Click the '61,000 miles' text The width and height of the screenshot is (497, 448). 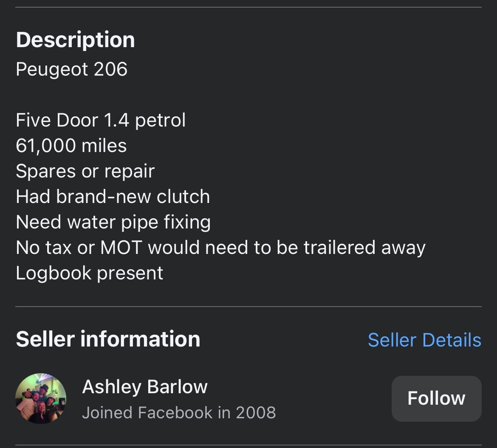[71, 146]
